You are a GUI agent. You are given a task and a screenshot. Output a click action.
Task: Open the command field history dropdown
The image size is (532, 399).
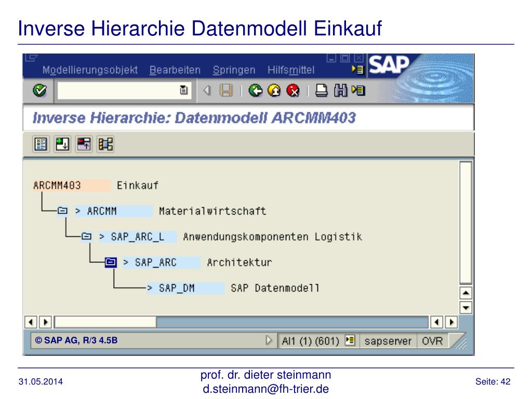(183, 90)
